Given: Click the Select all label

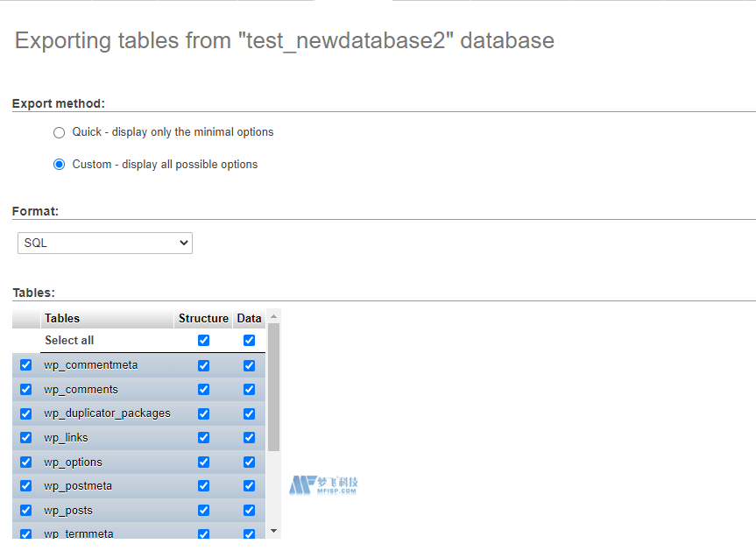Looking at the screenshot, I should coord(69,341).
